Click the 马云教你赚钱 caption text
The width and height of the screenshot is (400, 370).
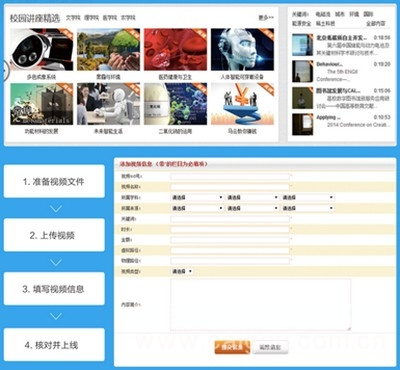[243, 131]
